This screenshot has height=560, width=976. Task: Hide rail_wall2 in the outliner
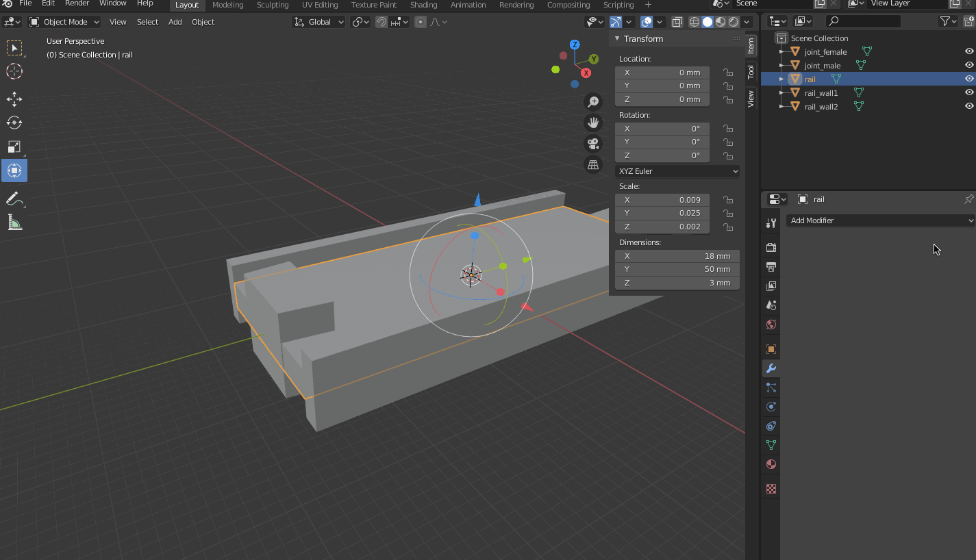tap(969, 106)
